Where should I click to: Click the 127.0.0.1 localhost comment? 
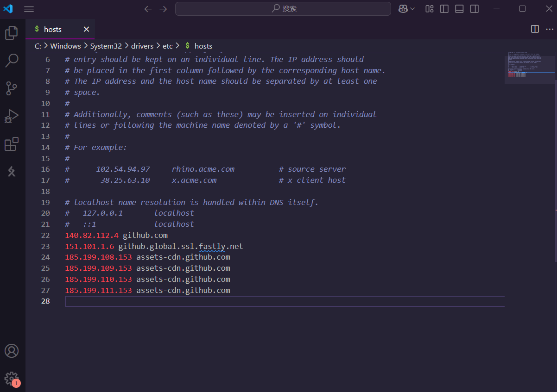pyautogui.click(x=130, y=213)
